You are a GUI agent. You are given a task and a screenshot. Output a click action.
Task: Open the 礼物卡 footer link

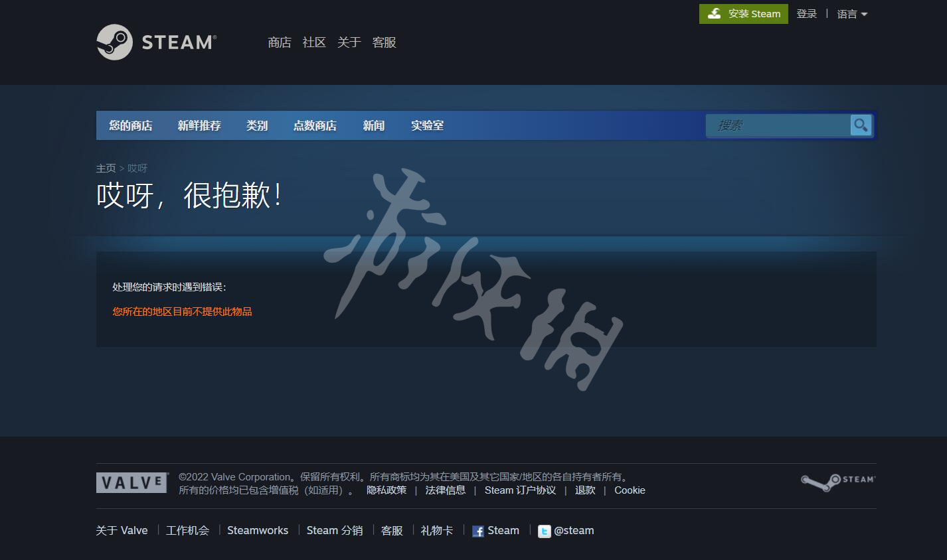pyautogui.click(x=437, y=531)
